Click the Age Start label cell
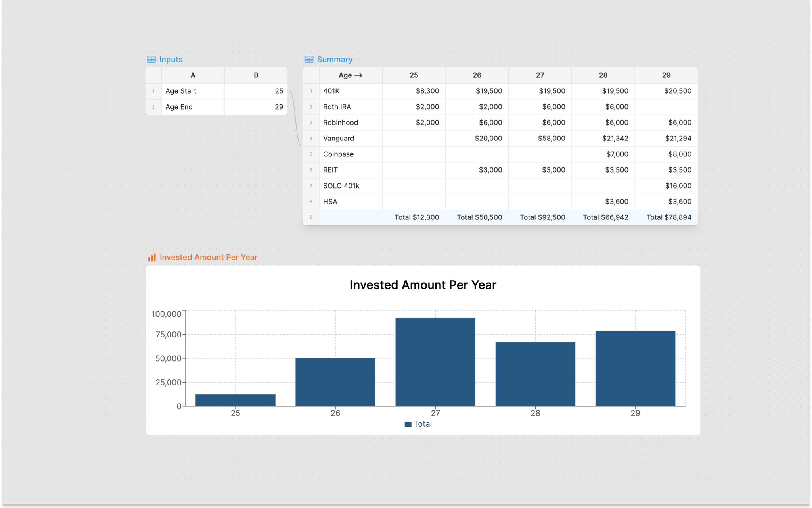 [x=193, y=91]
